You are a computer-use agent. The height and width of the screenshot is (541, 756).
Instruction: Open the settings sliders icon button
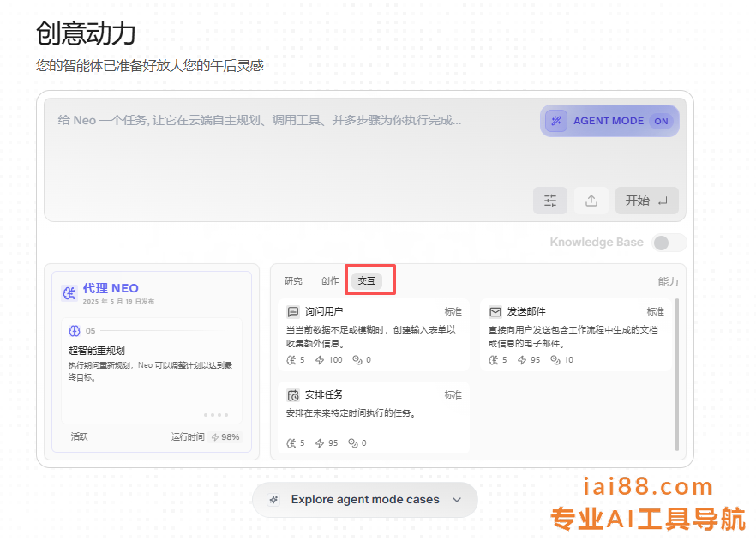click(550, 201)
